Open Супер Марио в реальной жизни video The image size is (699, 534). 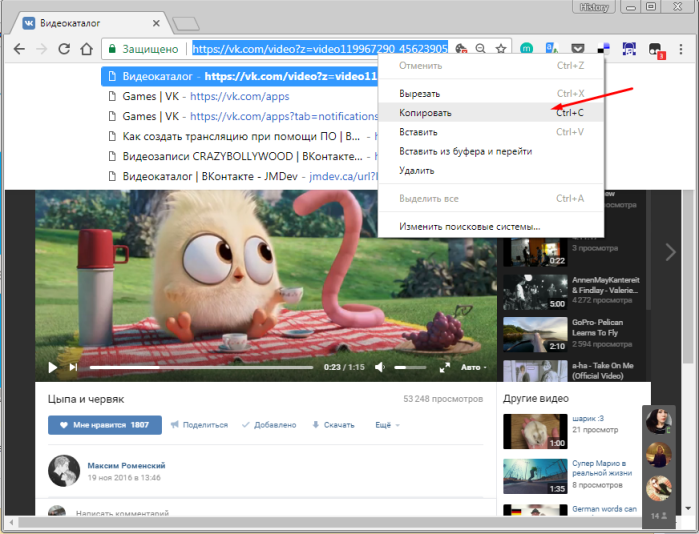tap(602, 468)
